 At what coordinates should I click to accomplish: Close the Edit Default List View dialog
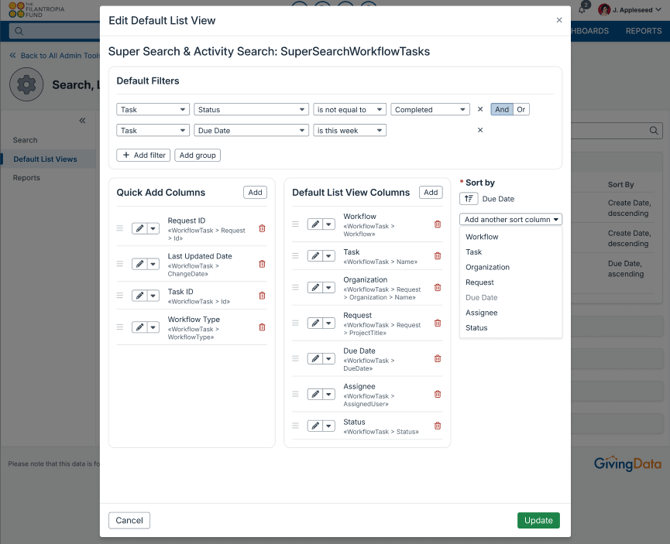pyautogui.click(x=559, y=20)
